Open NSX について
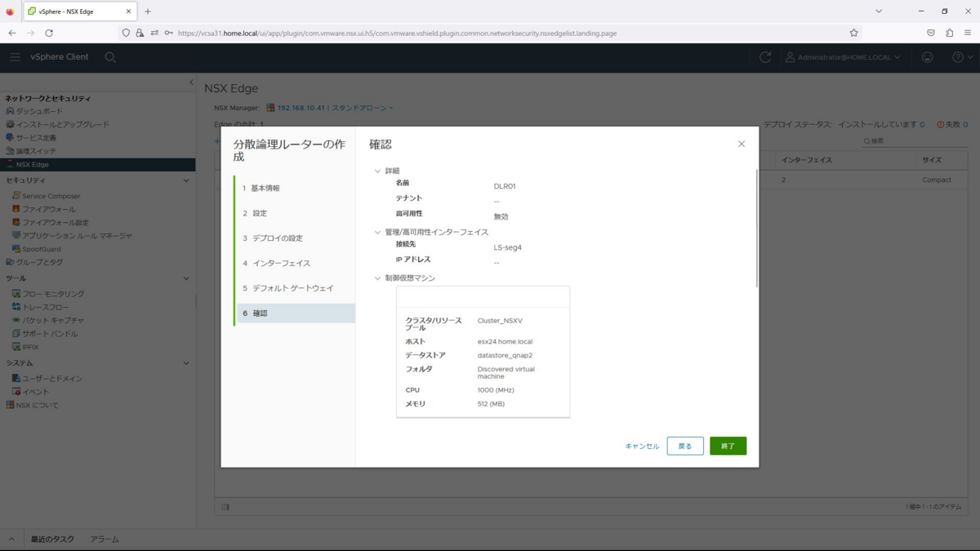Screen dimensions: 980x551 point(37,405)
